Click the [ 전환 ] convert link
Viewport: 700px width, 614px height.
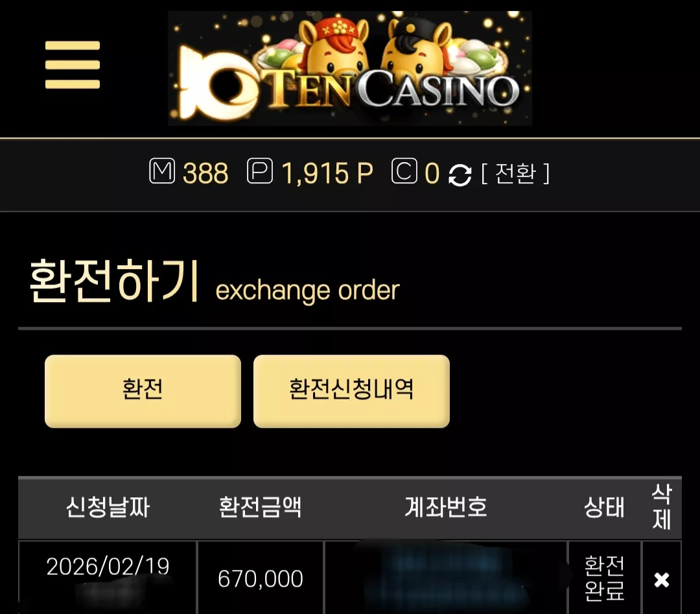tap(515, 173)
